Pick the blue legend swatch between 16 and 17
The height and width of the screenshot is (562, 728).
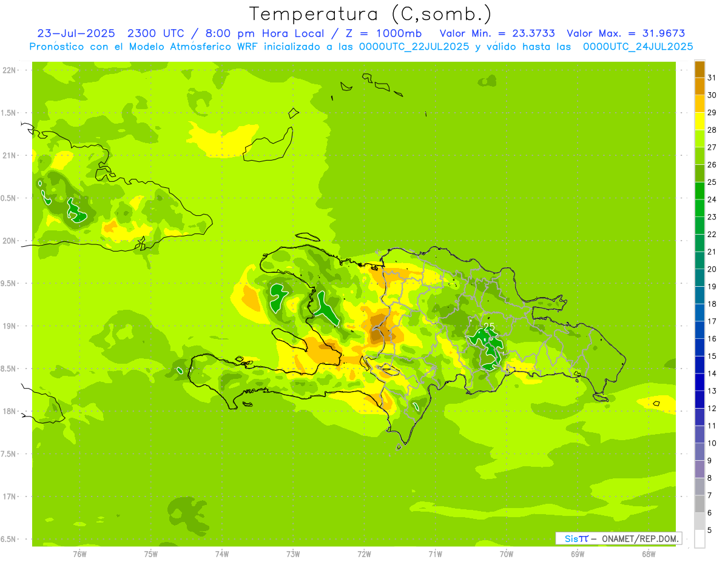click(x=699, y=330)
